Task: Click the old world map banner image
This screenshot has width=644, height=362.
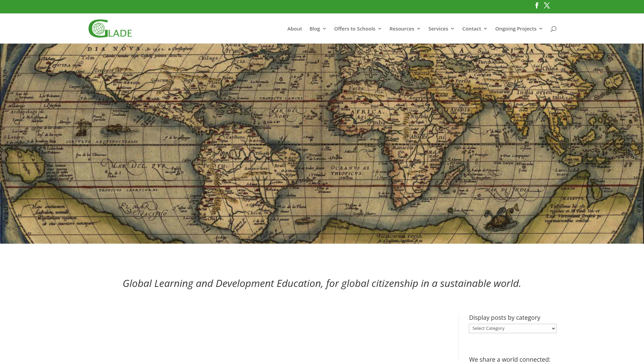Action: [322, 143]
